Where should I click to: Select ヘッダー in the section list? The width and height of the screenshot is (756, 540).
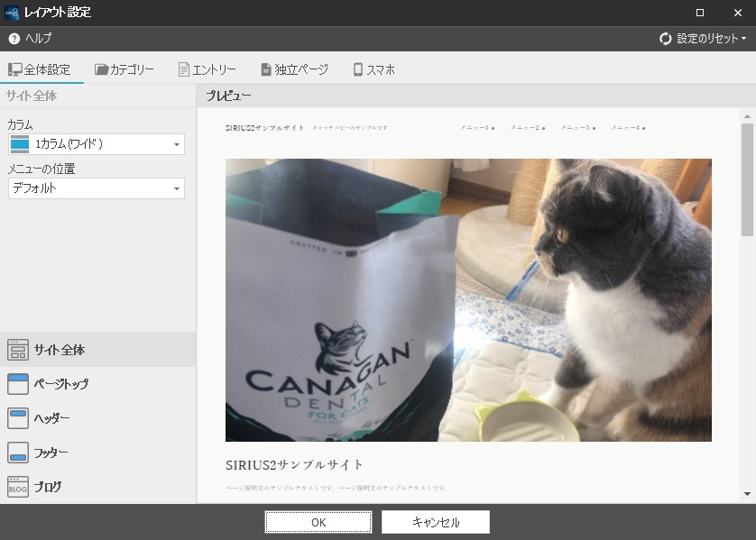97,418
